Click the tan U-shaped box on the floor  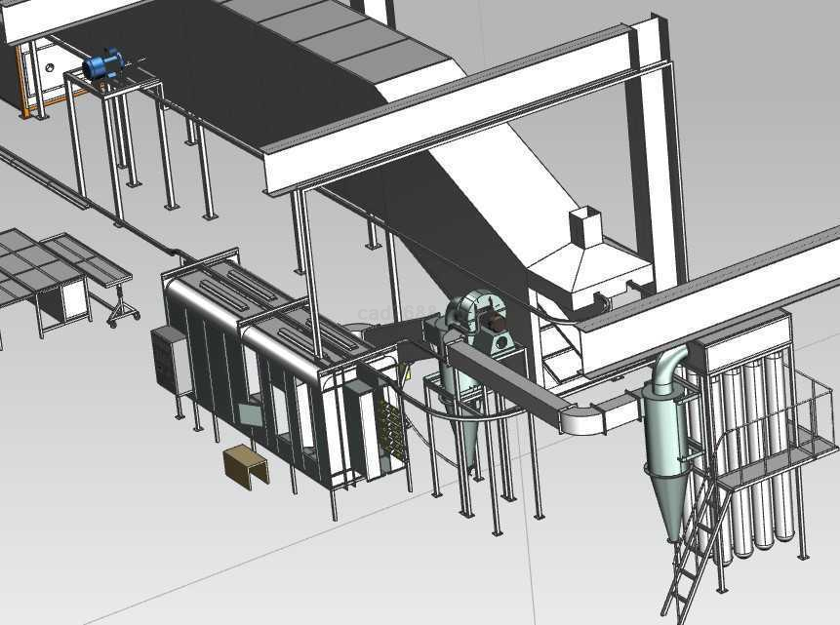tap(246, 464)
